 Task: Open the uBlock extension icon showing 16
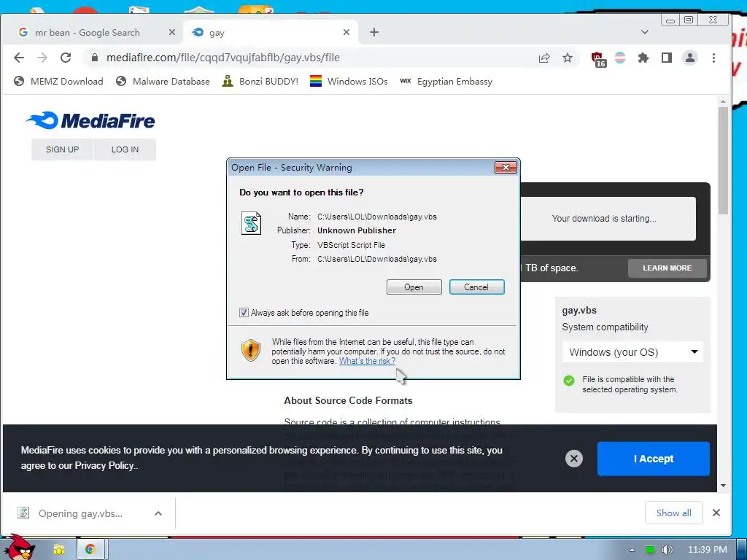click(x=598, y=59)
